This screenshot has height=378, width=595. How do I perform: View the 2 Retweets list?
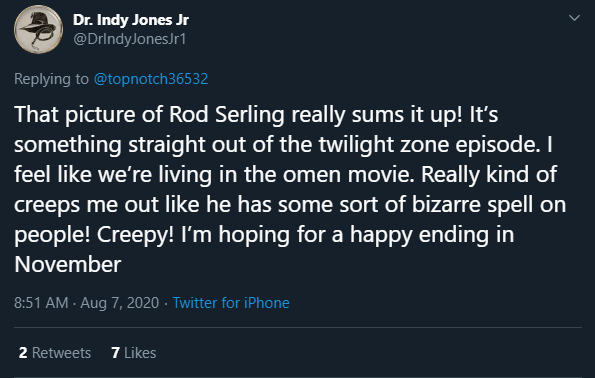[55, 353]
